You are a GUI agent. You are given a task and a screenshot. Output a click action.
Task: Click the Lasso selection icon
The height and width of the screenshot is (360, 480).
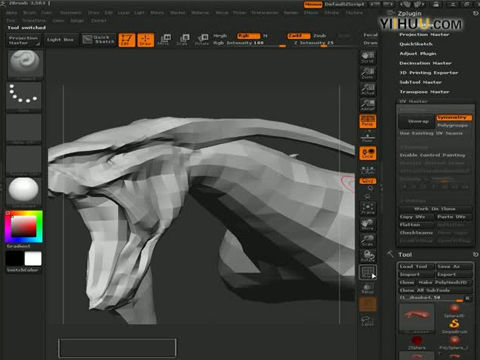[368, 321]
